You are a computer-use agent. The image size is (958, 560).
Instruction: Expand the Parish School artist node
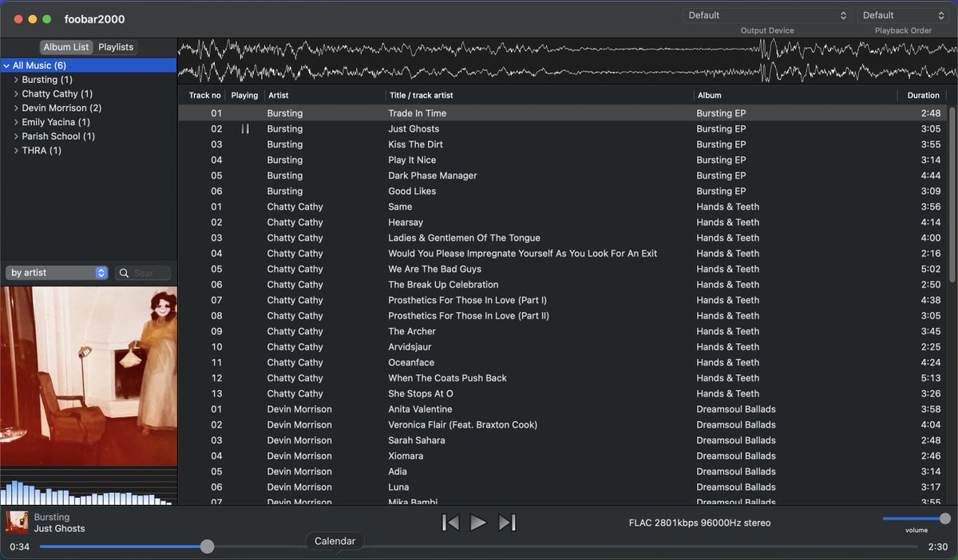coord(16,136)
